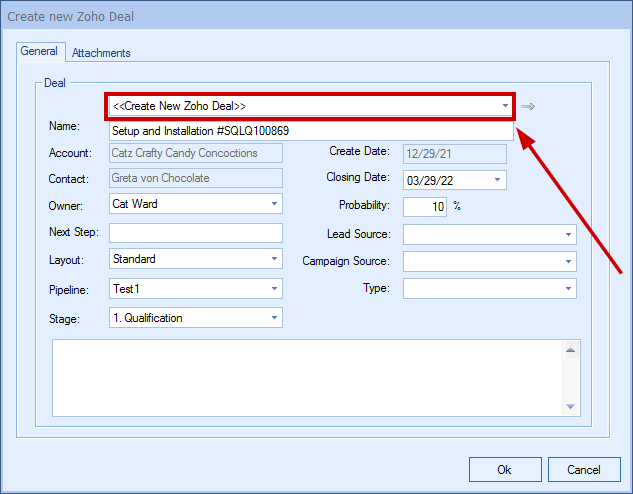Open the Stage dropdown
633x494 pixels.
[274, 318]
